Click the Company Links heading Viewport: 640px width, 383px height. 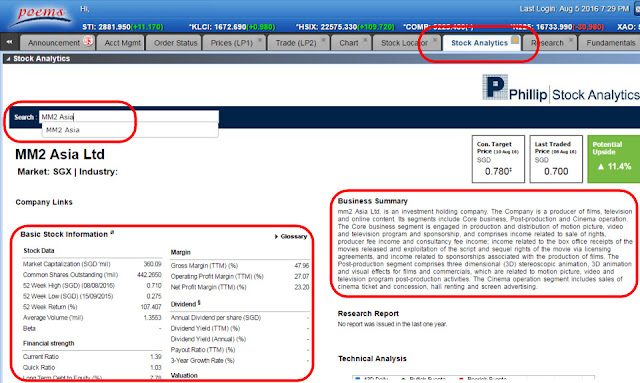[44, 202]
